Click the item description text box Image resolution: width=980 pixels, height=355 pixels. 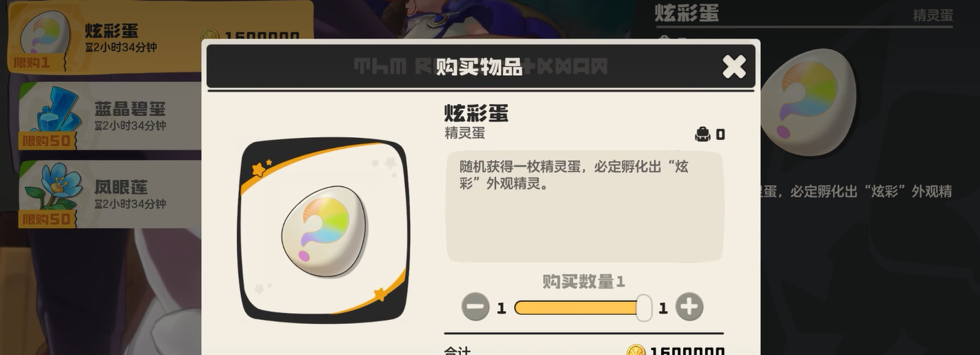585,206
